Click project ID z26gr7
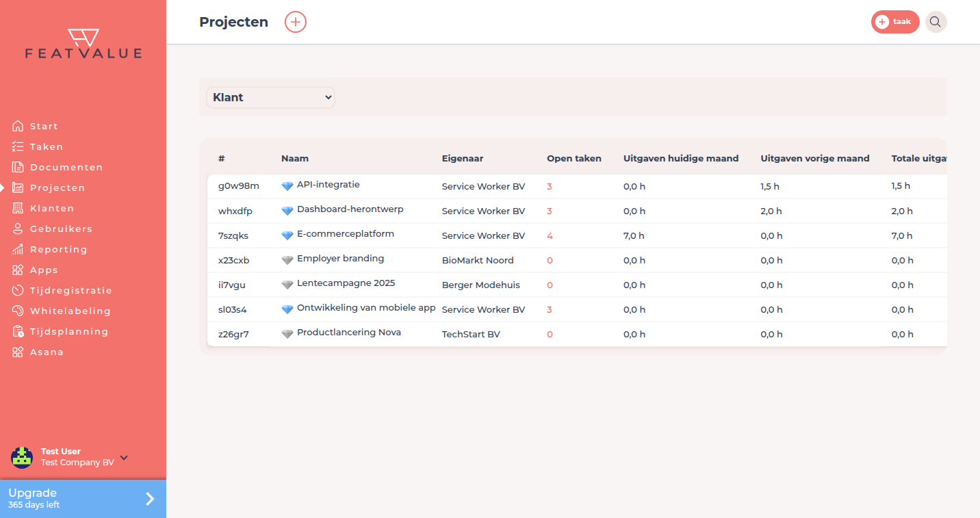This screenshot has width=980, height=518. (x=233, y=334)
